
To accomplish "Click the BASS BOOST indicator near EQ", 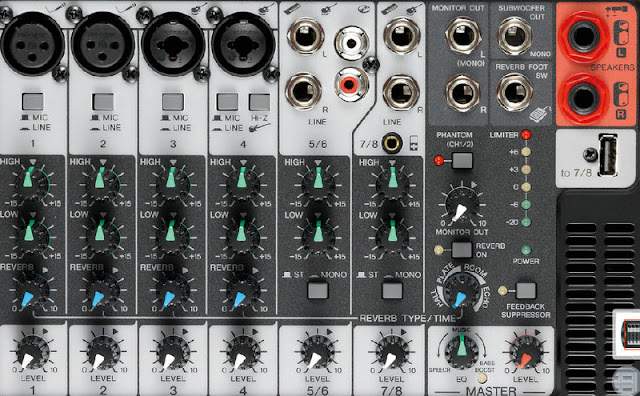I will (x=482, y=378).
